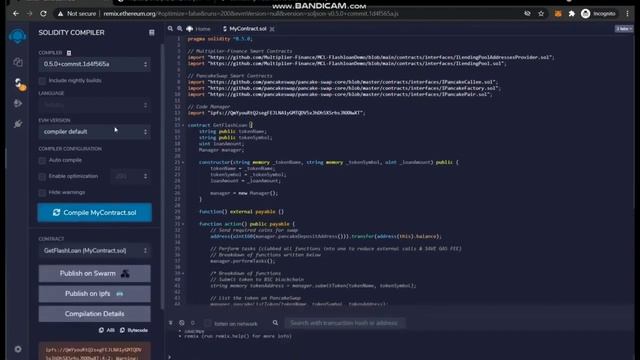Viewport: 640px width, 360px height.
Task: Close the MyContract.sol tab
Action: pyautogui.click(x=272, y=29)
